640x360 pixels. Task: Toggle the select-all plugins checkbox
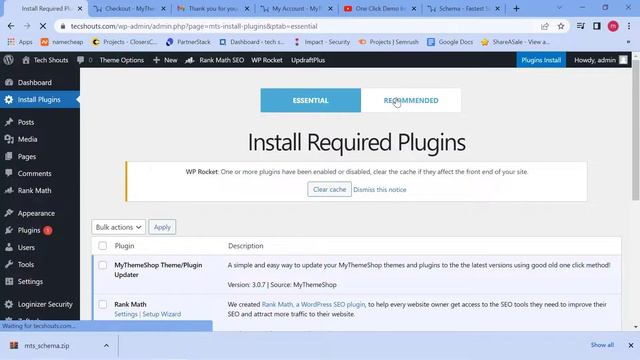[x=102, y=246]
